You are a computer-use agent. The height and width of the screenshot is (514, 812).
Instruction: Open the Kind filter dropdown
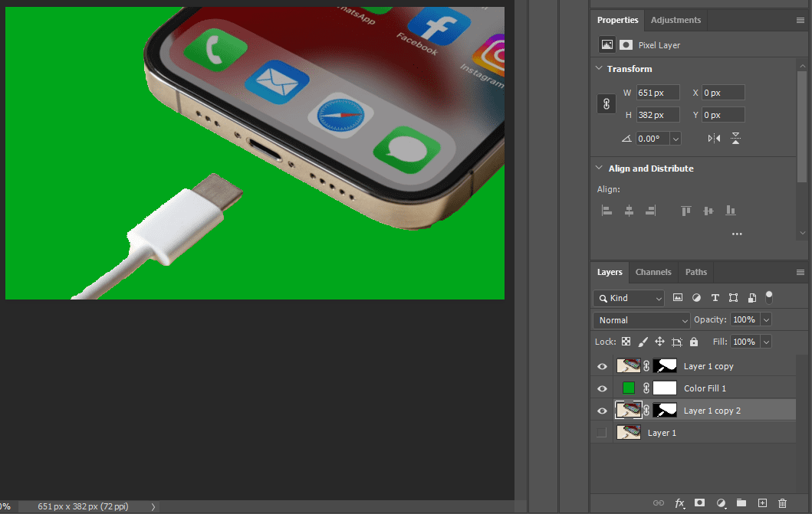[x=628, y=299]
